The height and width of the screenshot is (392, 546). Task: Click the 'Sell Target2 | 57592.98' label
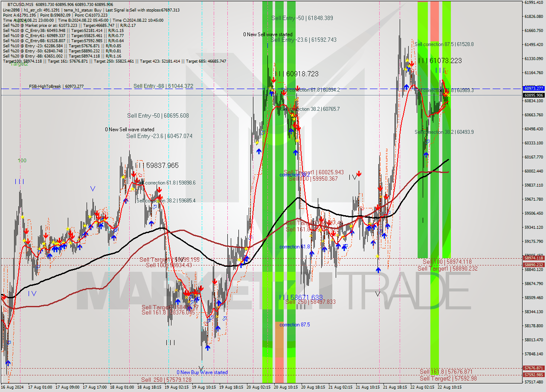[448, 378]
